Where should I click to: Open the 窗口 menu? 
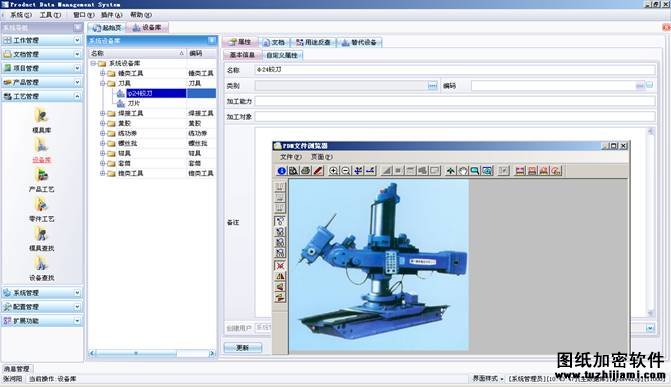coord(83,15)
